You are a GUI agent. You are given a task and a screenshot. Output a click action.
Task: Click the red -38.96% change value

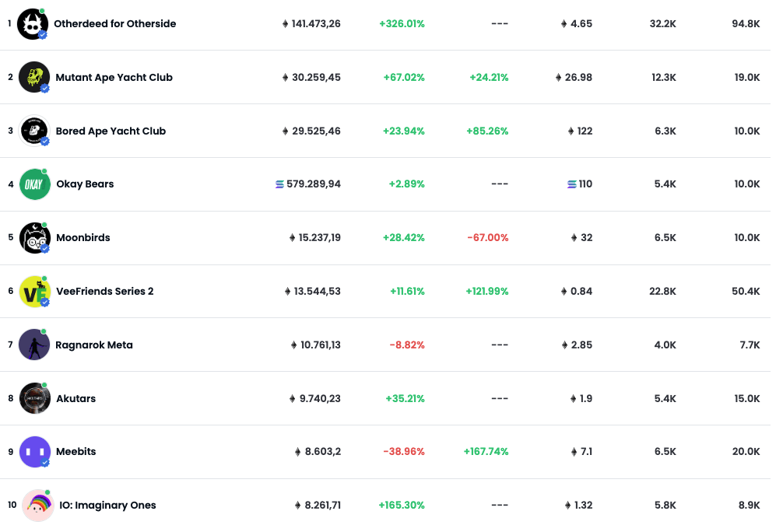coord(404,452)
